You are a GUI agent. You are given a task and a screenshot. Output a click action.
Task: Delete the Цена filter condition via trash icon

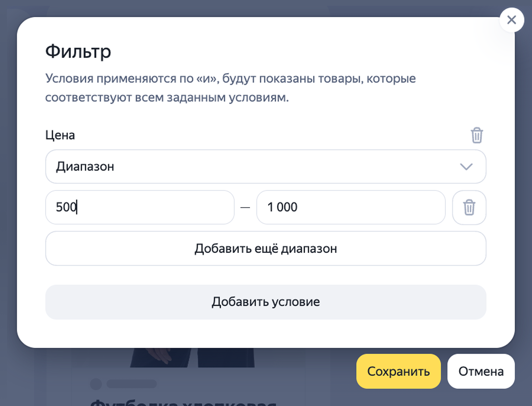(x=477, y=135)
